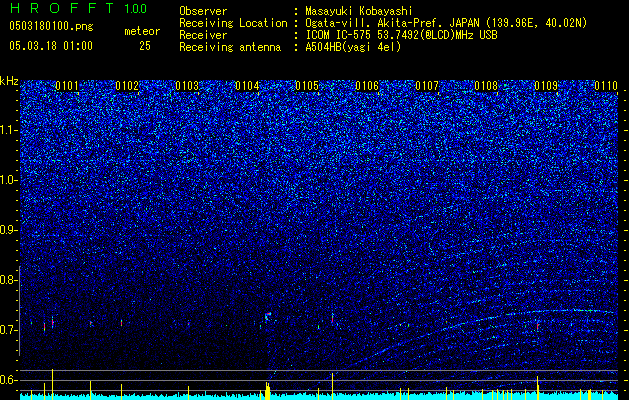Click the Receiving antenna field label
Screen dimensions: 629x400
(x=230, y=47)
